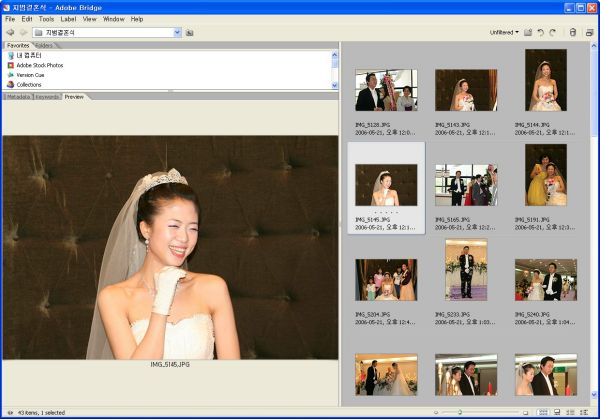Click the Forward navigation arrow
The width and height of the screenshot is (600, 419).
(23, 32)
